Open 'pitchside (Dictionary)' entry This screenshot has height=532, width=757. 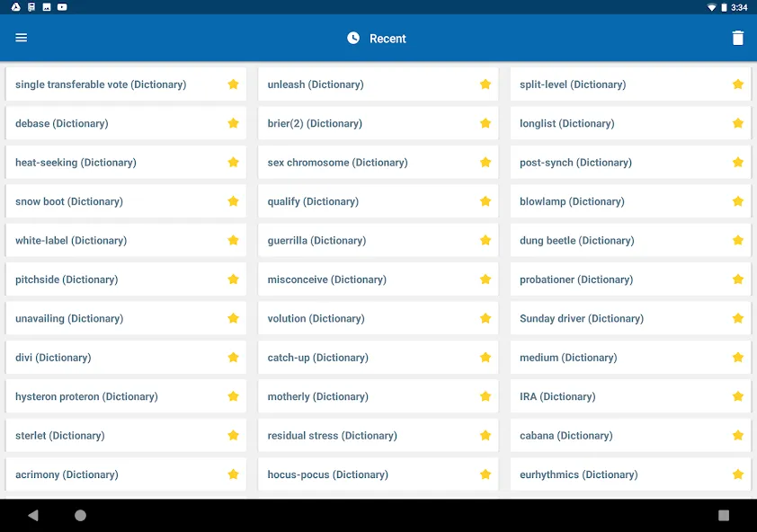126,279
